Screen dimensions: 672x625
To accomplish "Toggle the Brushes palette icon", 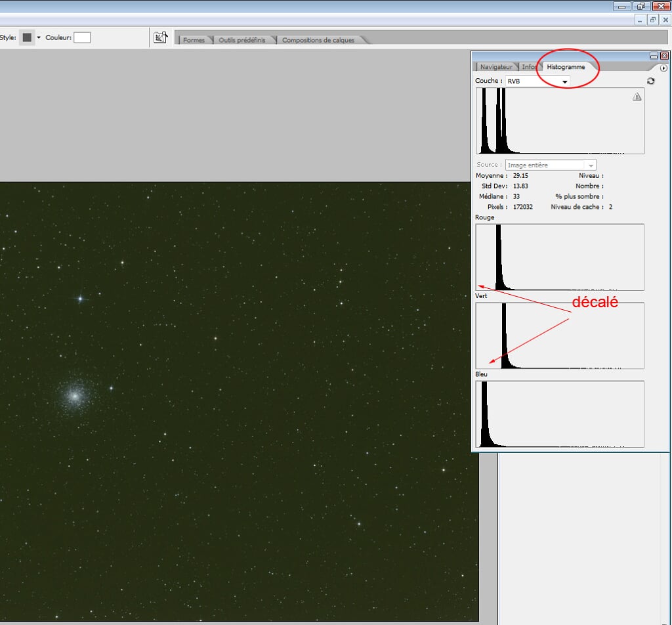I will 161,37.
